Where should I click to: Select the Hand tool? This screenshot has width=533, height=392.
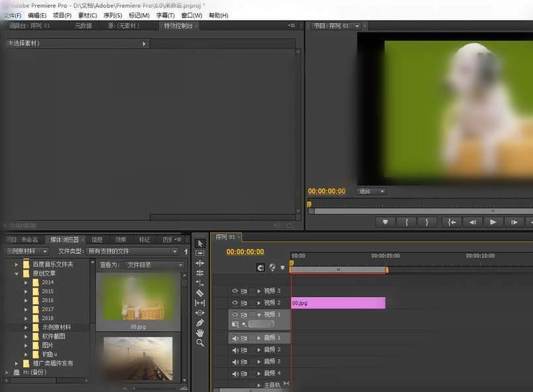click(x=200, y=333)
